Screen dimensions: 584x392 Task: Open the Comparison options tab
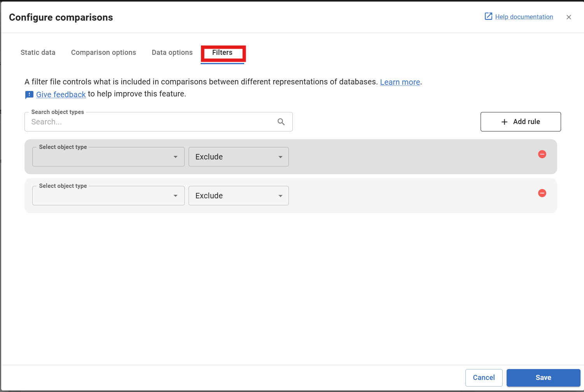click(x=103, y=52)
